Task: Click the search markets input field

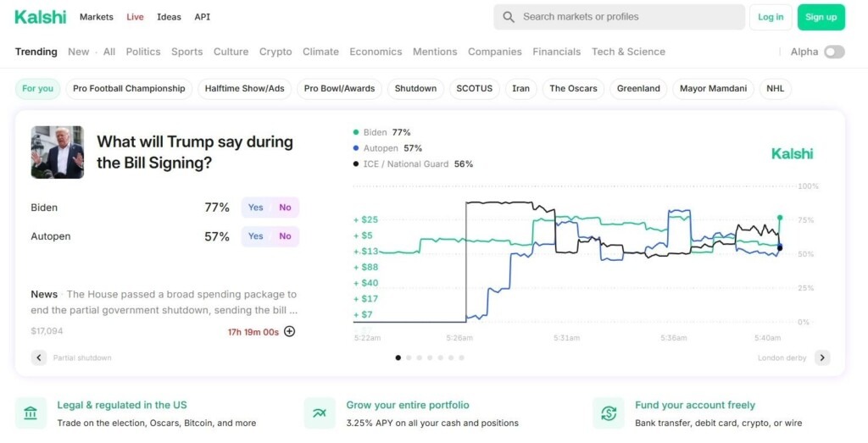Action: [x=619, y=17]
